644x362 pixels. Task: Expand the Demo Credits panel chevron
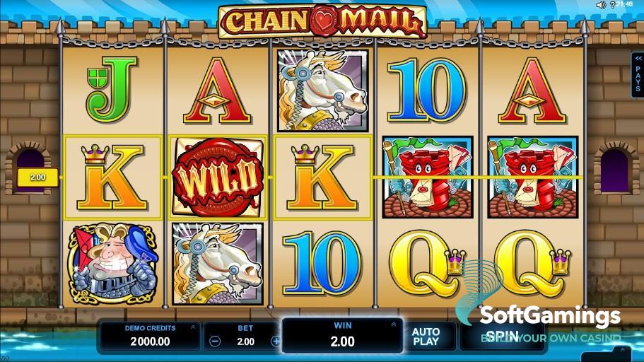pos(192,327)
